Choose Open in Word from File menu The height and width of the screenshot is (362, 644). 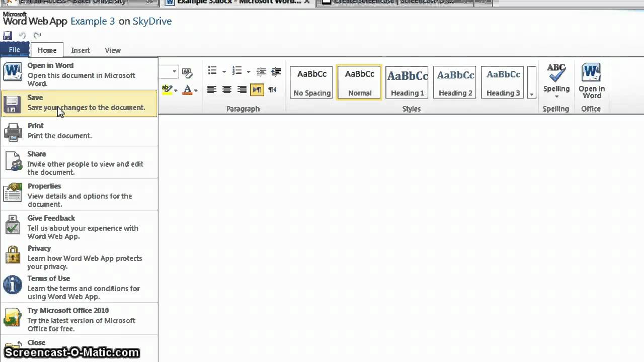[x=79, y=74]
